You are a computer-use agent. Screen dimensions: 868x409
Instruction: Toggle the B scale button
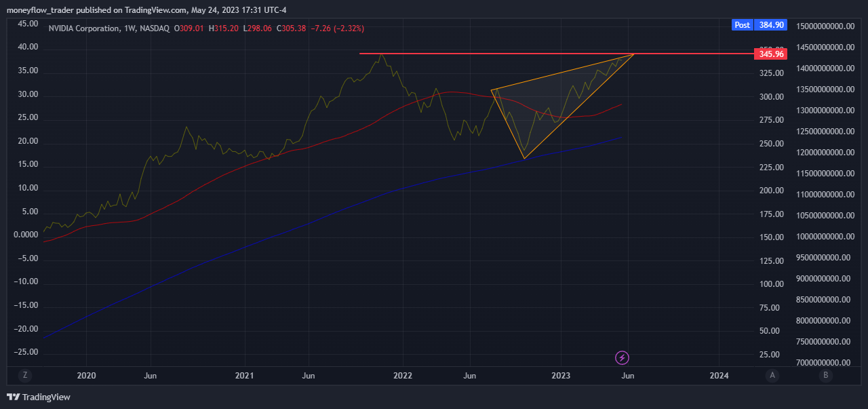tap(825, 375)
